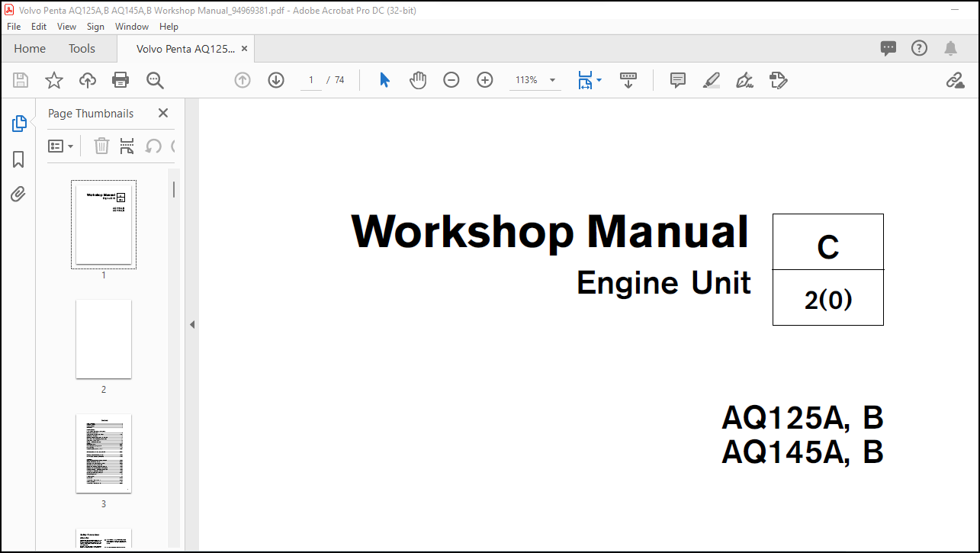Click the fit page scrolling mode icon
The height and width of the screenshot is (553, 980).
[x=585, y=80]
